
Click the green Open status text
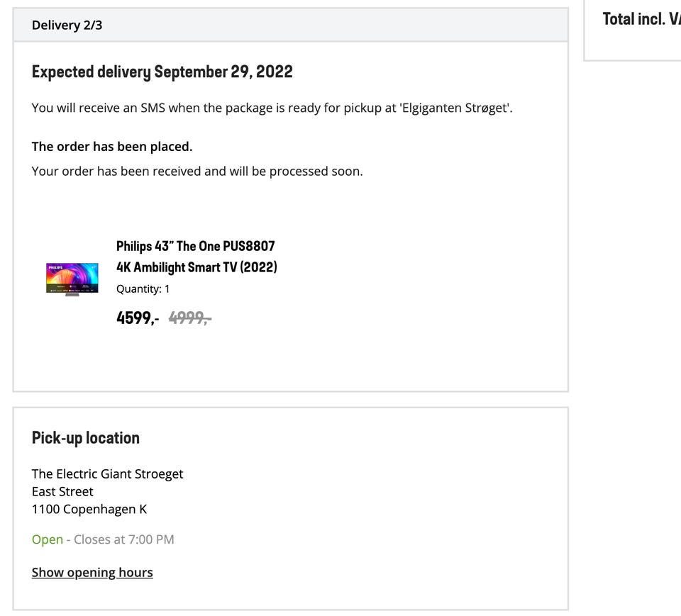(48, 539)
